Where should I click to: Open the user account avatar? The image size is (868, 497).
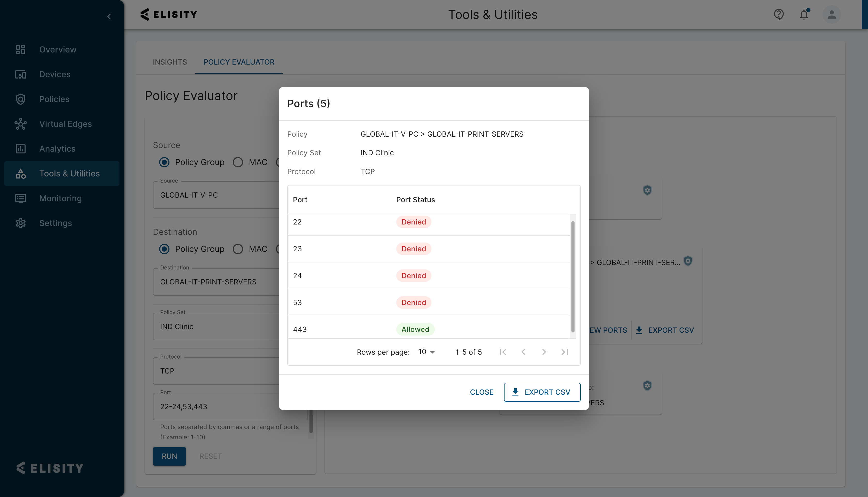(832, 14)
